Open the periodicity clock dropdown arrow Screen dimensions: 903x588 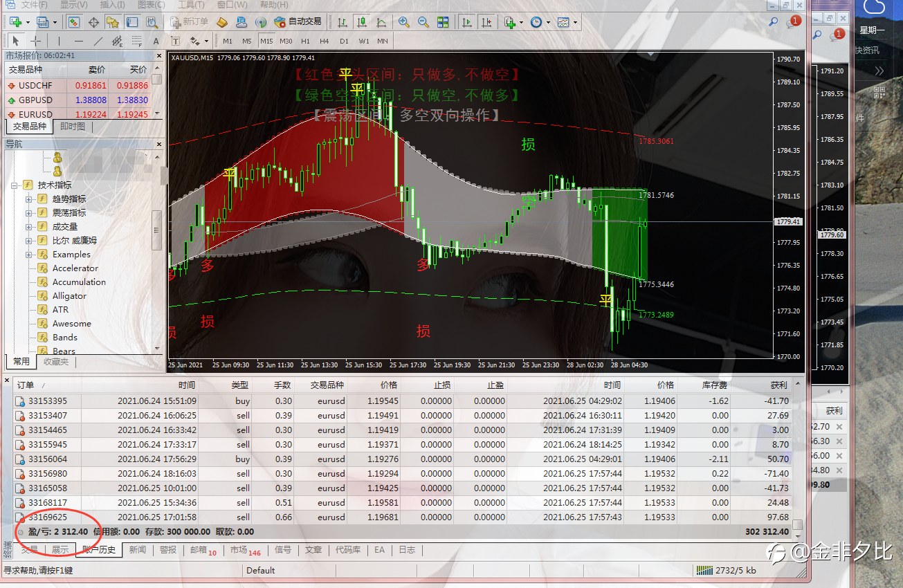548,22
